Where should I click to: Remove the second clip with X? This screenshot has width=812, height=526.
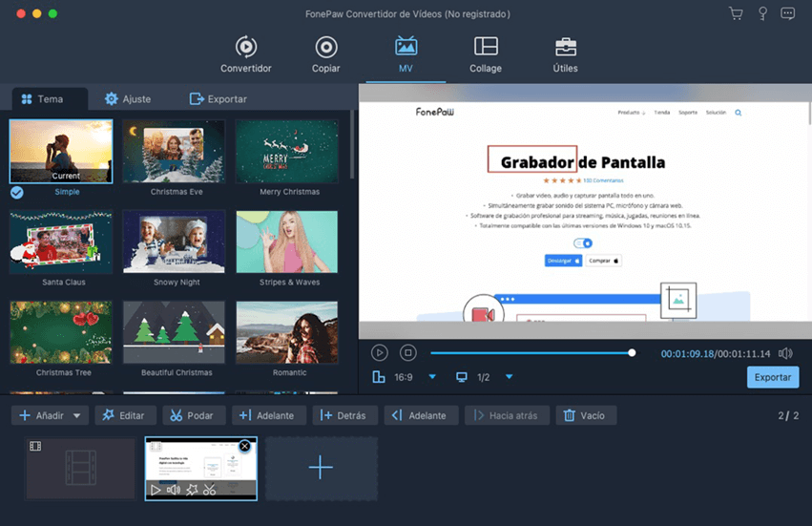coord(245,446)
